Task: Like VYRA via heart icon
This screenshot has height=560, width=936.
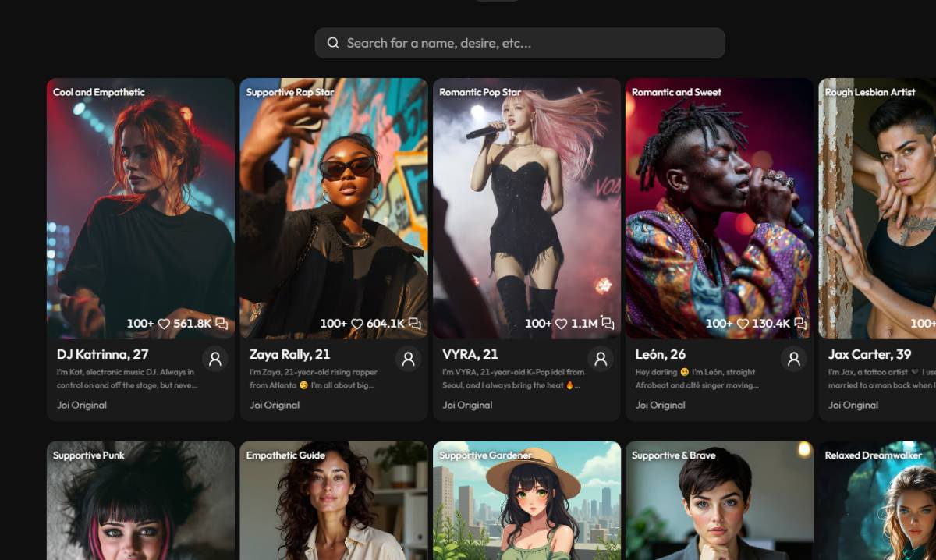Action: click(x=561, y=323)
